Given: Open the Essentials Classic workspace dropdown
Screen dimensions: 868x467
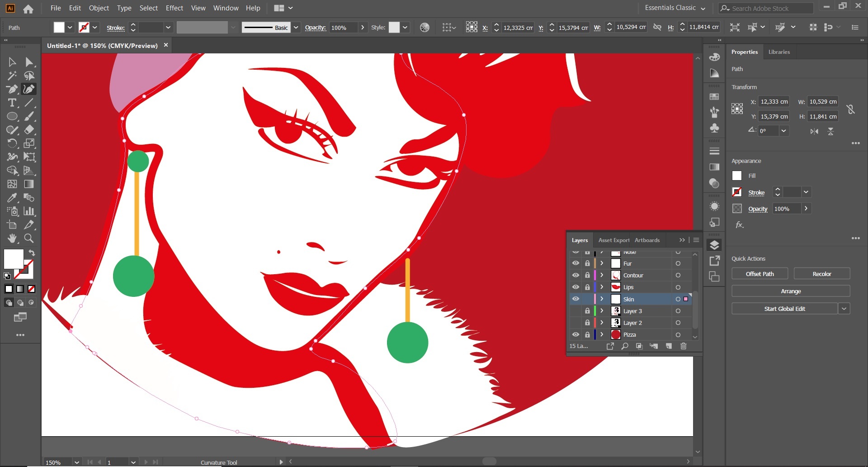Looking at the screenshot, I should (x=675, y=8).
